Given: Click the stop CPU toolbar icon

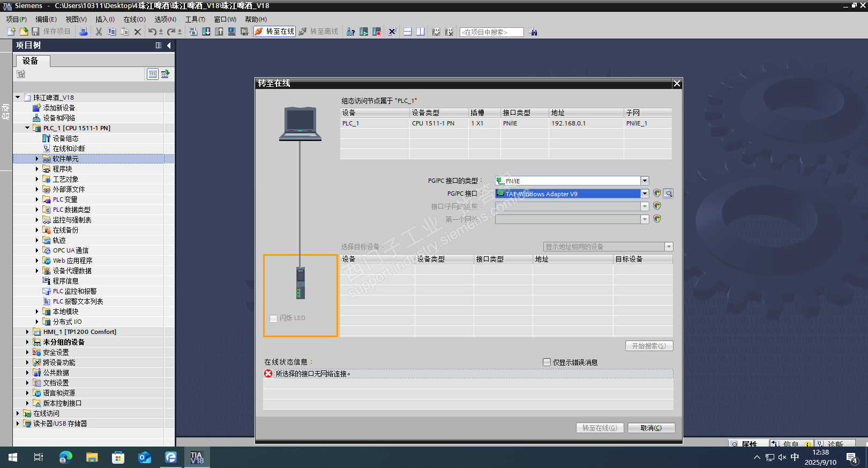Looking at the screenshot, I should tap(377, 32).
